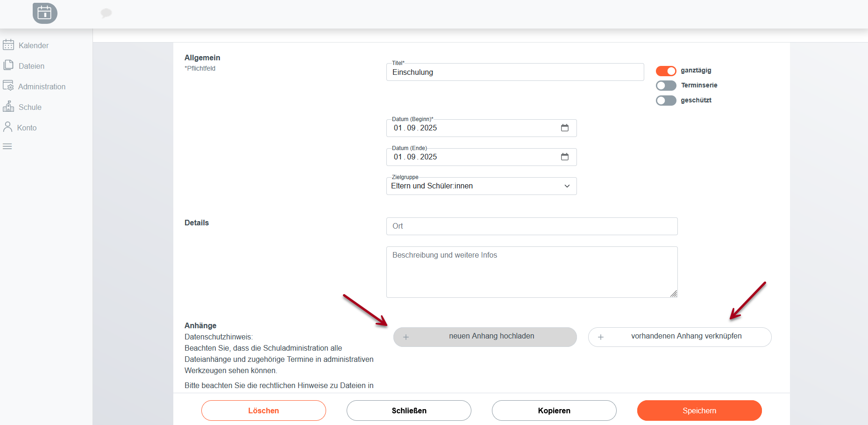868x425 pixels.
Task: Open the calendar picker for Datum (Ende)
Action: 564,157
